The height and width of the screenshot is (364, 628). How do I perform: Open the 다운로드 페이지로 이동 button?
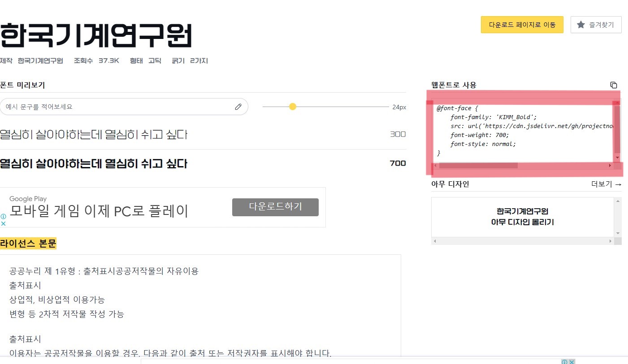[522, 25]
